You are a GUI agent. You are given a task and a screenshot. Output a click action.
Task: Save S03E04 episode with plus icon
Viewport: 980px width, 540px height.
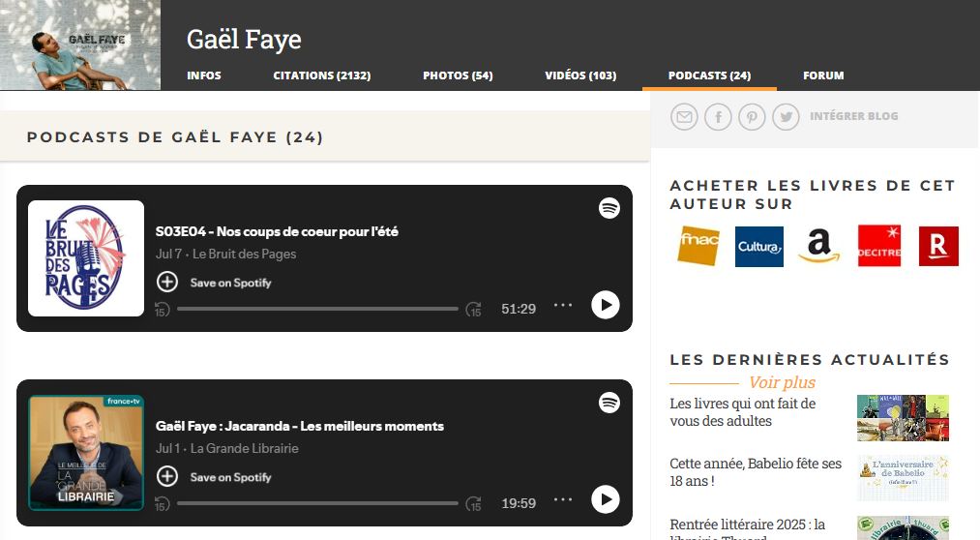pyautogui.click(x=166, y=282)
